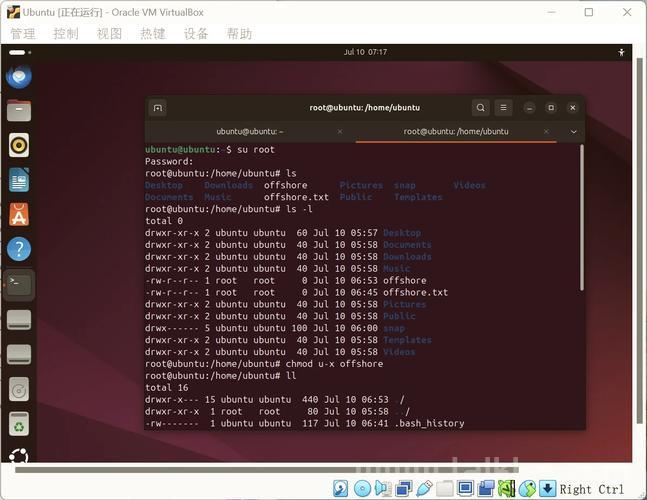Open the Trash in the dock

pyautogui.click(x=19, y=424)
